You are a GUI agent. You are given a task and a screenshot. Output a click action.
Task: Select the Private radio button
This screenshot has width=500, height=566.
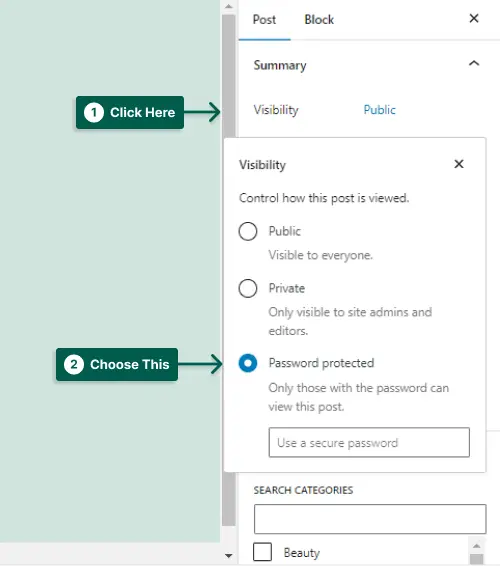248,288
